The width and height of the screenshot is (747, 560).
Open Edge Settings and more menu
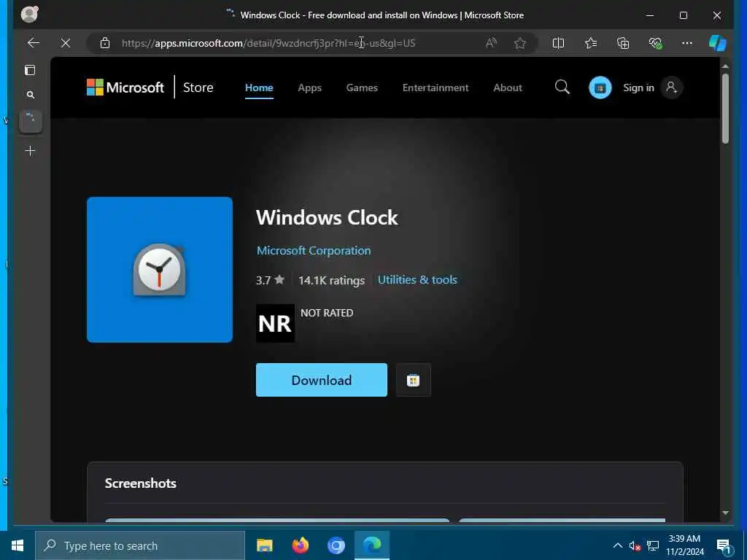[687, 43]
